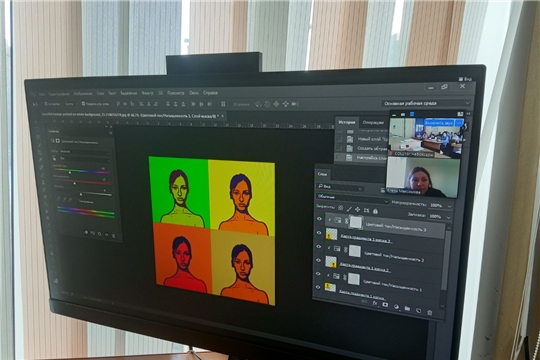
Task: Click the lock image pixels brush icon
Action: click(x=349, y=209)
